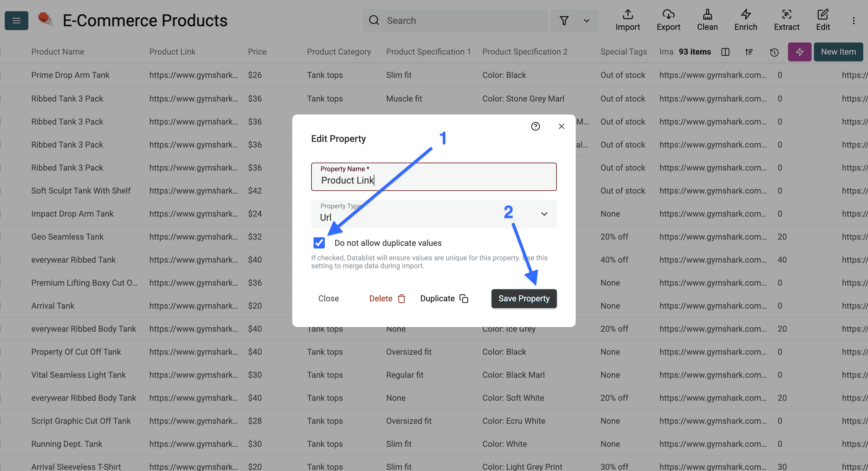This screenshot has height=471, width=868.
Task: Click the sort icon near the item count
Action: [749, 52]
